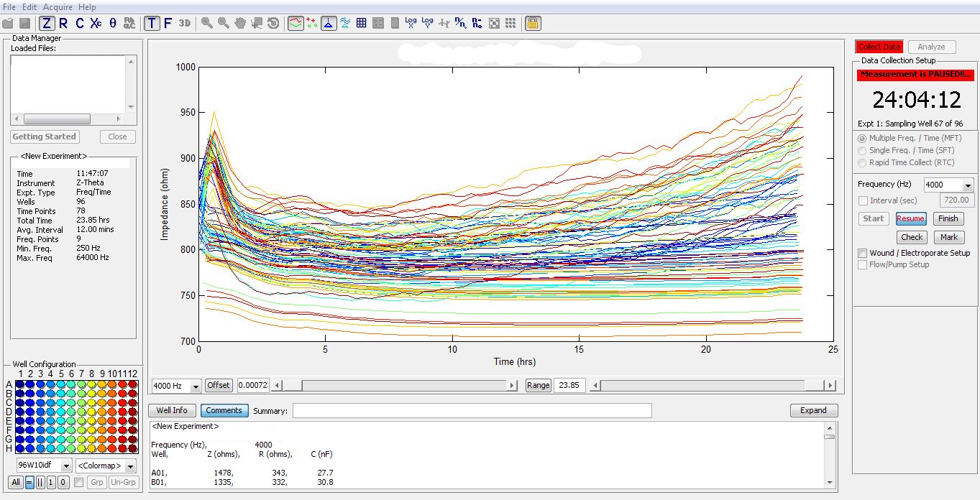Select the Z impedance display mode
Viewport: 980px width, 500px height.
click(47, 23)
